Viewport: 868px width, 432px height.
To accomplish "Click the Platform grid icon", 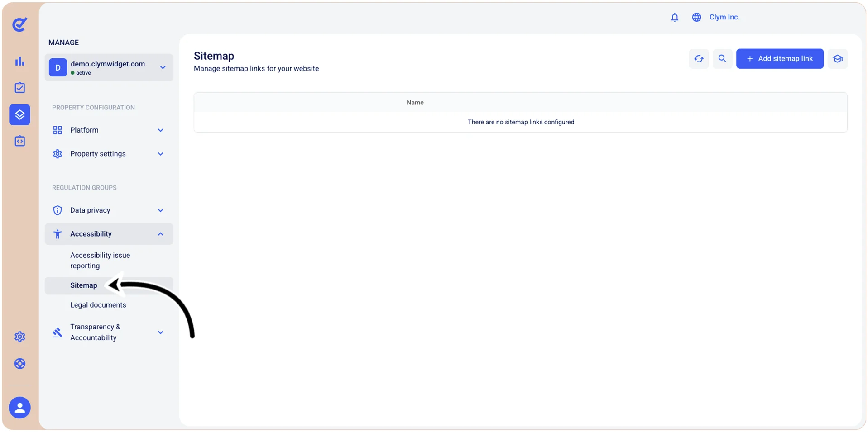I will [x=58, y=130].
